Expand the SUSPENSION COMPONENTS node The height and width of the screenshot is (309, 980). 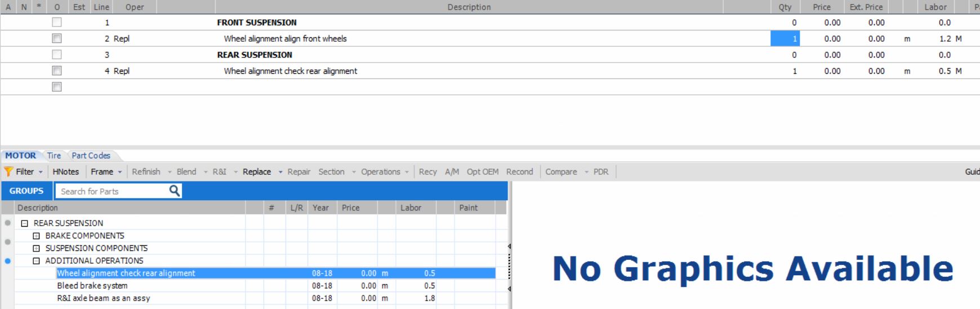37,248
